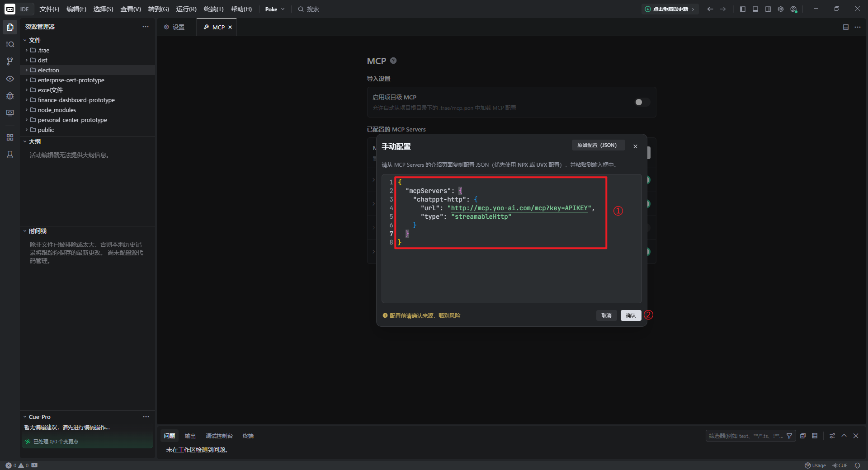Switch to the 设置 tab
Viewport: 868px width, 470px height.
175,27
